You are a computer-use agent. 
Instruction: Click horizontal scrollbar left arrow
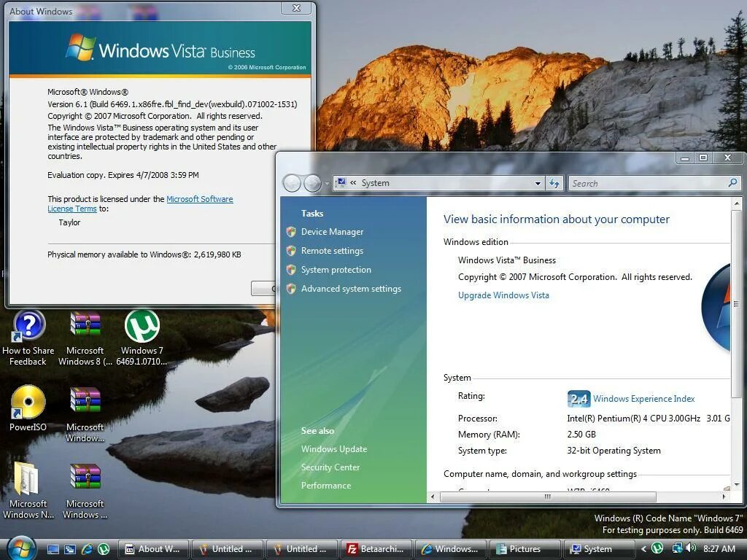pos(433,497)
